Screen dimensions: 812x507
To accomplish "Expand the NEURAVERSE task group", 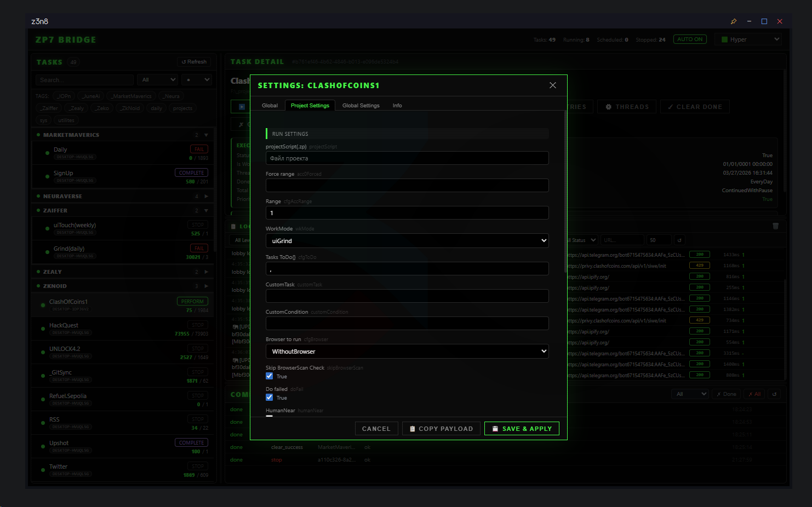I will click(206, 196).
